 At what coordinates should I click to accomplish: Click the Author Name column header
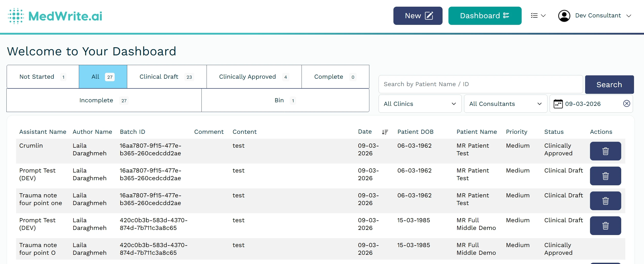point(92,132)
